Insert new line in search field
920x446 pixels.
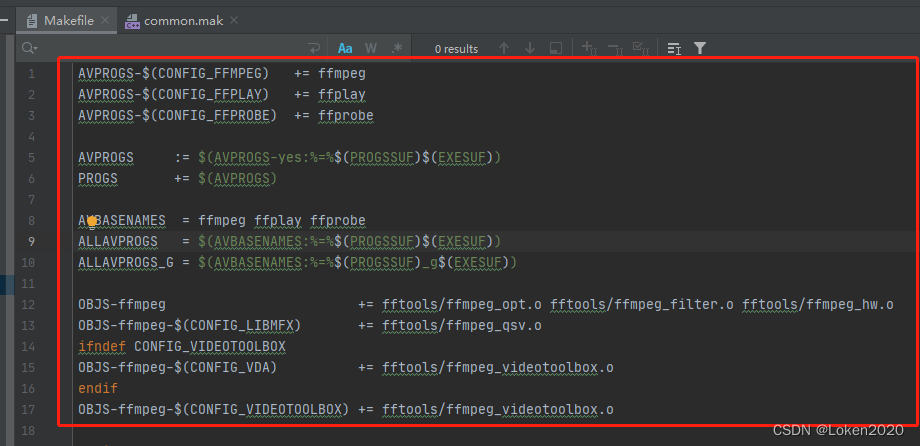tap(314, 49)
